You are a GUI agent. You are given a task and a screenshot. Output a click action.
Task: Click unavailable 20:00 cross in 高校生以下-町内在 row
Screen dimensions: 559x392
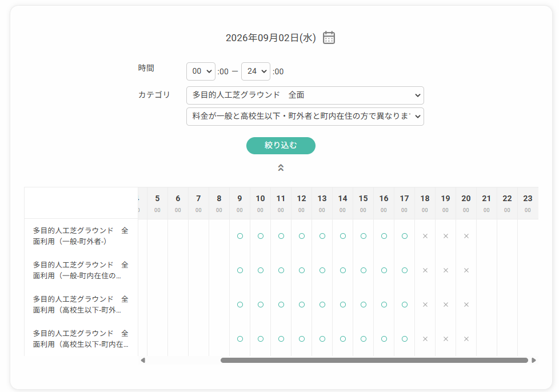click(x=466, y=338)
